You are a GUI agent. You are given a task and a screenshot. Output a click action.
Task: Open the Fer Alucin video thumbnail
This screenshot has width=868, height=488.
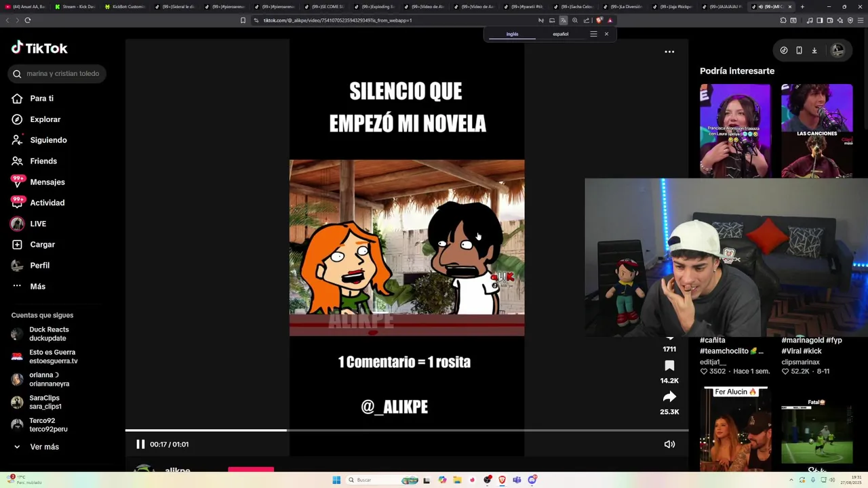(735, 429)
